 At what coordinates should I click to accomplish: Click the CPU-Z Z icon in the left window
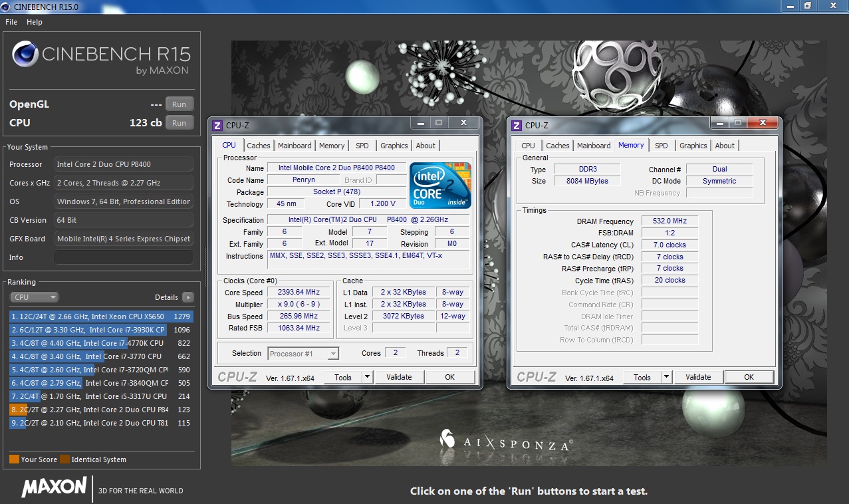pos(217,125)
